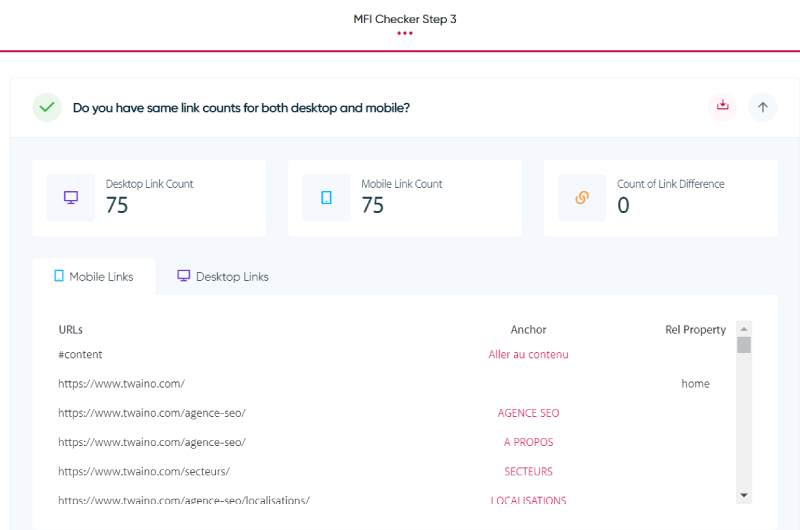
Task: Click the Rel Property column header
Action: click(x=695, y=330)
